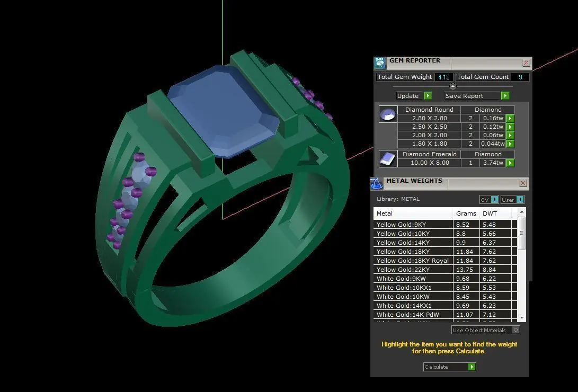Click the blue emerald-cut stone on ring

click(x=224, y=111)
